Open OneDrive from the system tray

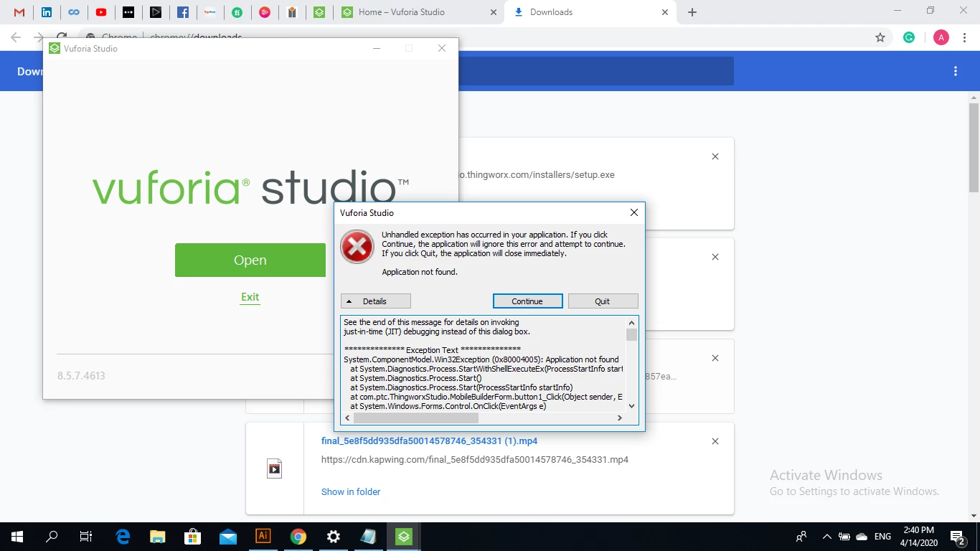[x=862, y=537]
